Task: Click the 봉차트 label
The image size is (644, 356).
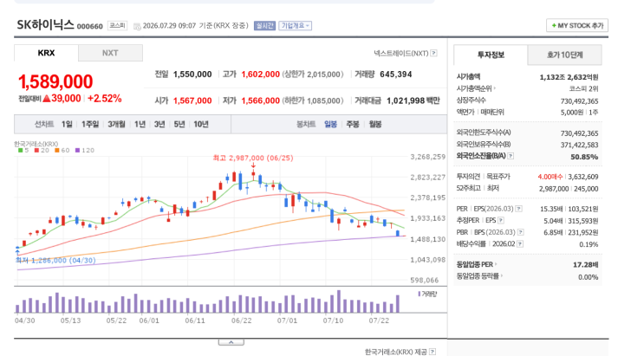Action: 306,125
